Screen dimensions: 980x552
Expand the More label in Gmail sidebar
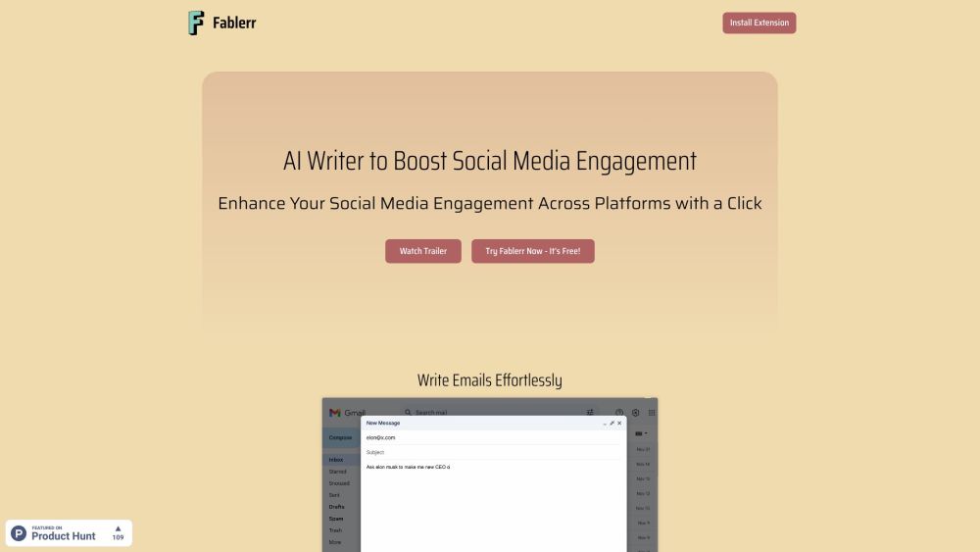[335, 541]
